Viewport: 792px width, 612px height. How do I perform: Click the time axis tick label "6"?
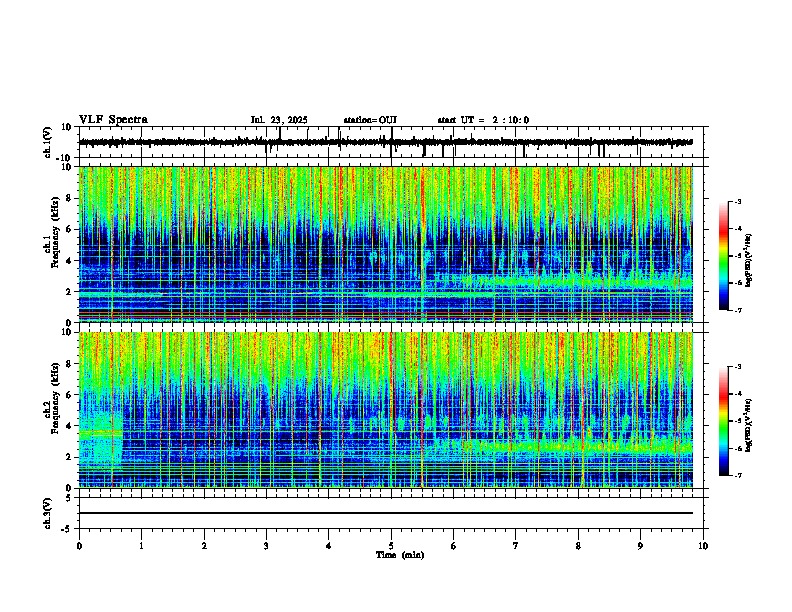point(453,545)
